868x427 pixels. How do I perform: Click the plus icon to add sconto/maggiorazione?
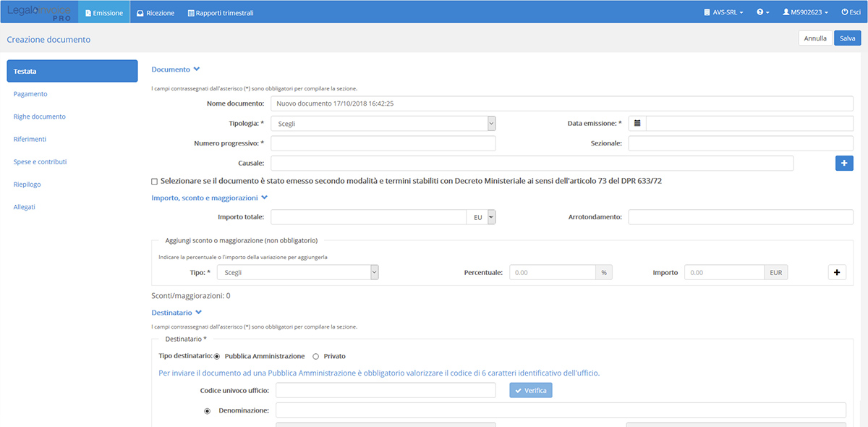[x=837, y=273]
